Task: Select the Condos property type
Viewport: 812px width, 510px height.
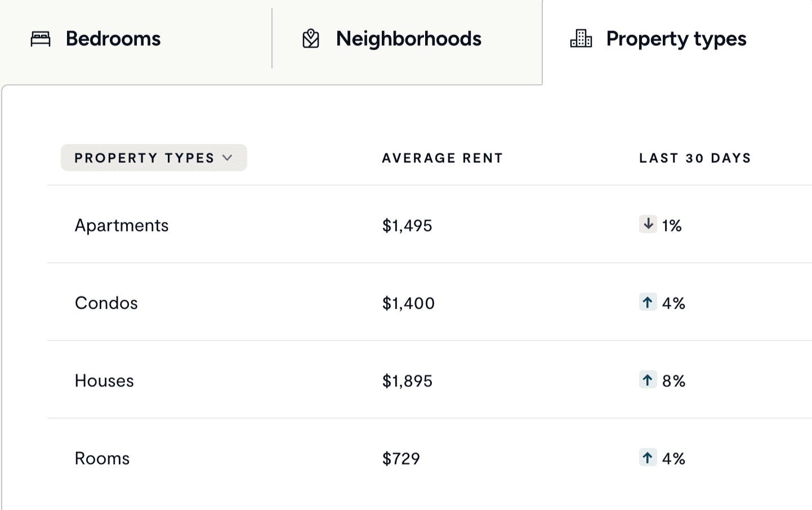Action: tap(106, 303)
